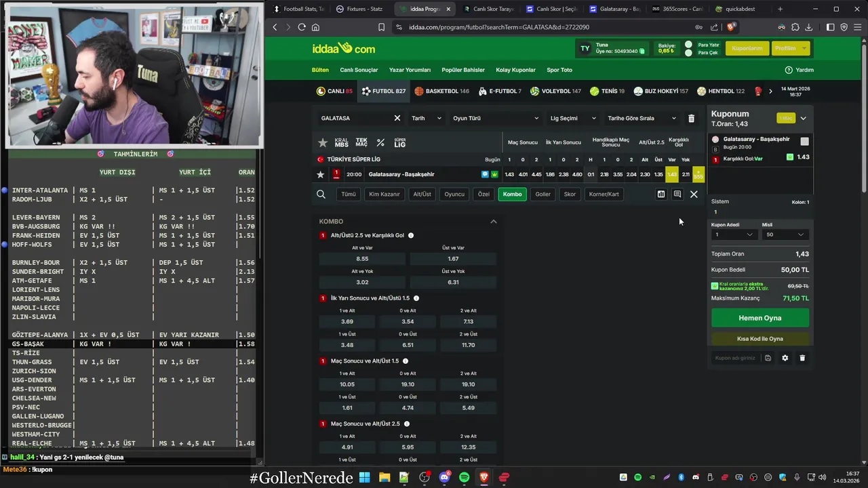Select the Süper Lig filter icon

tap(400, 142)
